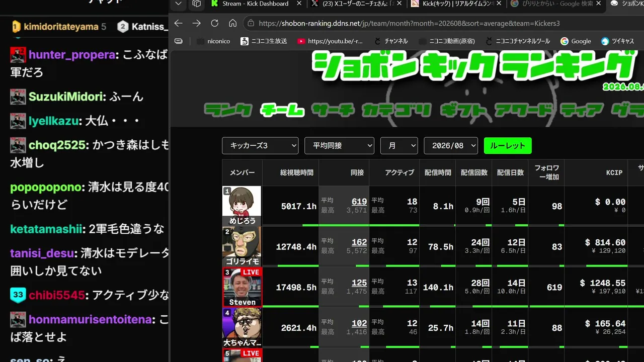This screenshot has width=644, height=362.
Task: Sort by 配信回数 column header
Action: coord(474,172)
